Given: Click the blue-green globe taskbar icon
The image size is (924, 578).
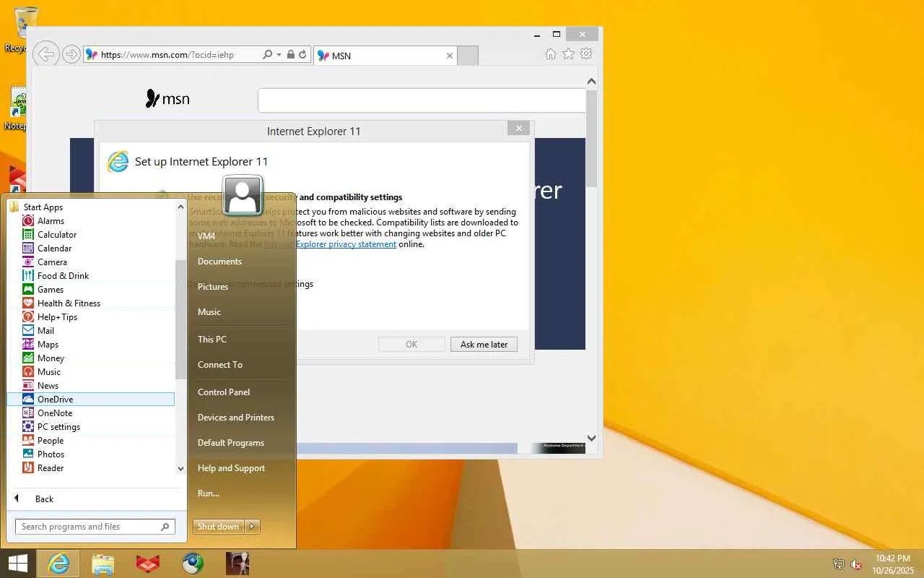Looking at the screenshot, I should point(193,564).
